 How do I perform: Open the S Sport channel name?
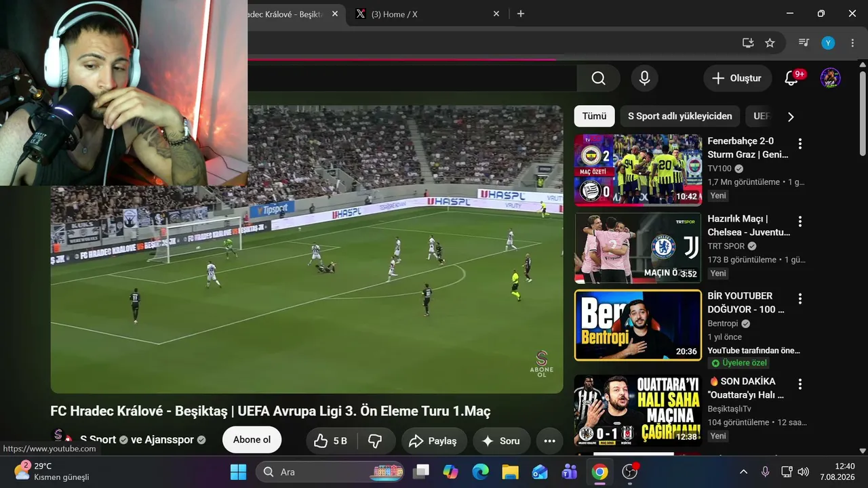pyautogui.click(x=98, y=440)
